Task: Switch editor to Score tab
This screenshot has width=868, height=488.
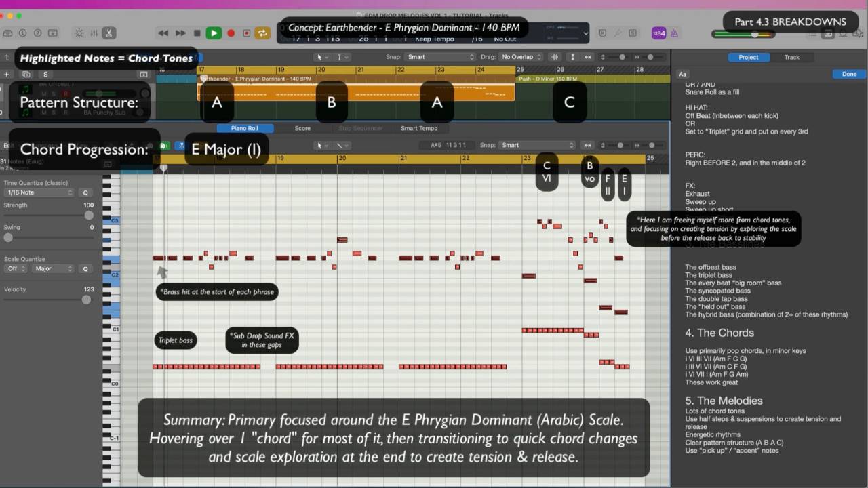Action: tap(302, 128)
